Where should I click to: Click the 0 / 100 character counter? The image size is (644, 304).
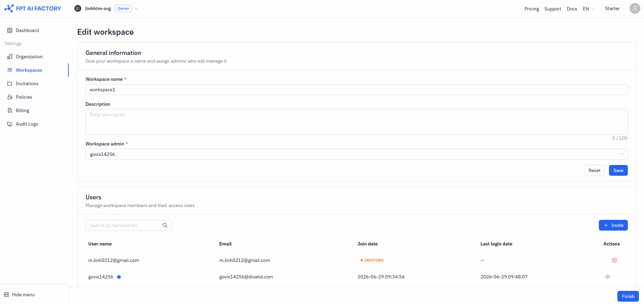(x=619, y=138)
